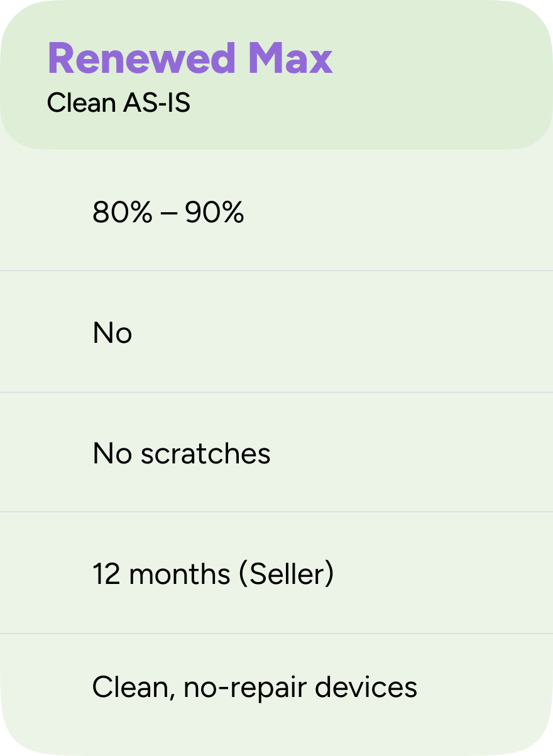Click the divider line above 12 months (Seller)
The width and height of the screenshot is (553, 756).
pyautogui.click(x=276, y=512)
